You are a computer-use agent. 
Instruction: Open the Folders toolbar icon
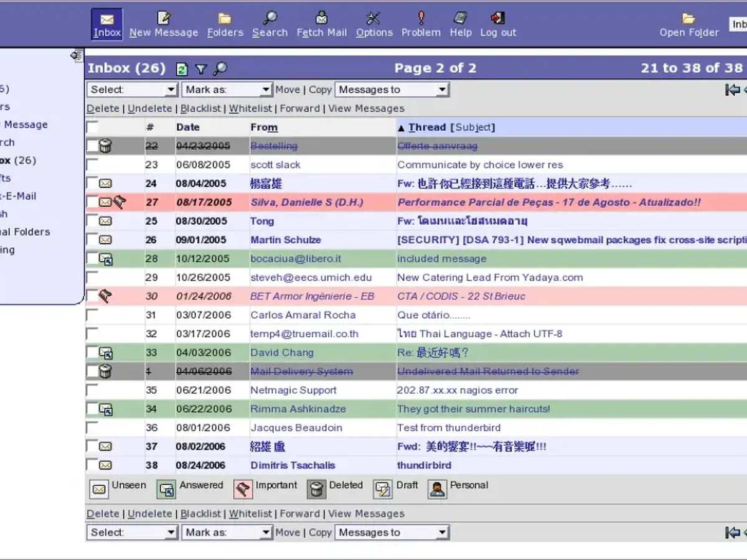click(225, 18)
